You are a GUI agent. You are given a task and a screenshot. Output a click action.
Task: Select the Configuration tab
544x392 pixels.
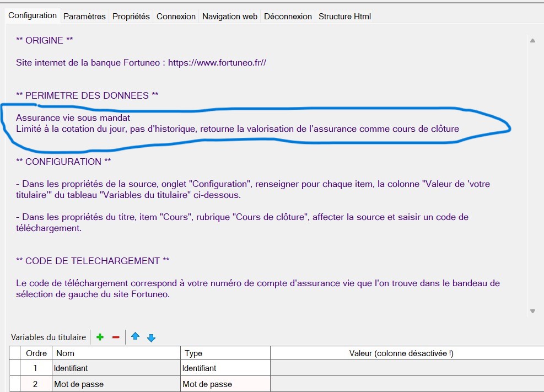click(x=33, y=15)
